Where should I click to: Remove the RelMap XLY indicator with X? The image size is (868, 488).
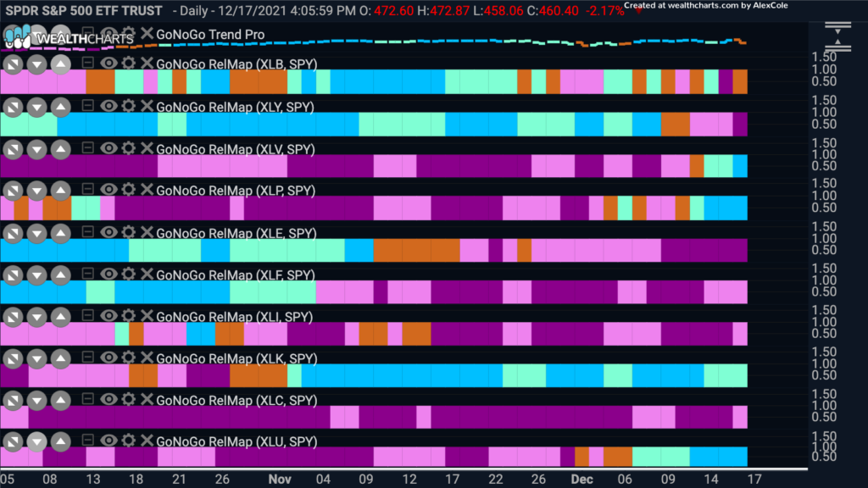coord(147,106)
